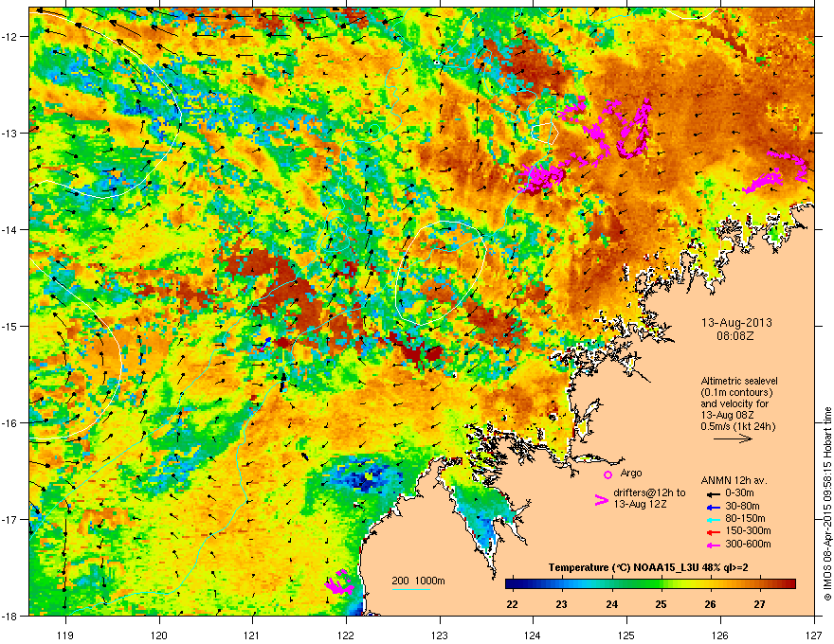Click the dark red end of temperature colorbar
The image size is (834, 644).
(789, 584)
